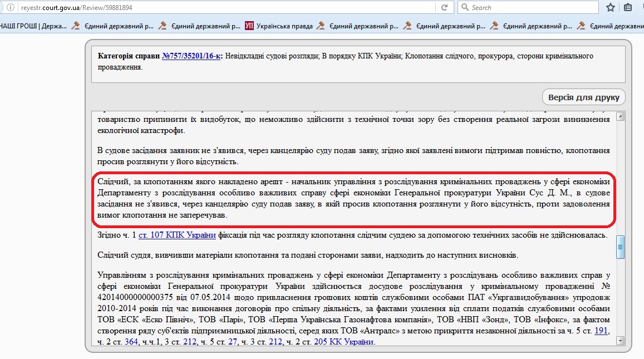
Task: Reload the page with the refresh icon
Action: (444, 8)
